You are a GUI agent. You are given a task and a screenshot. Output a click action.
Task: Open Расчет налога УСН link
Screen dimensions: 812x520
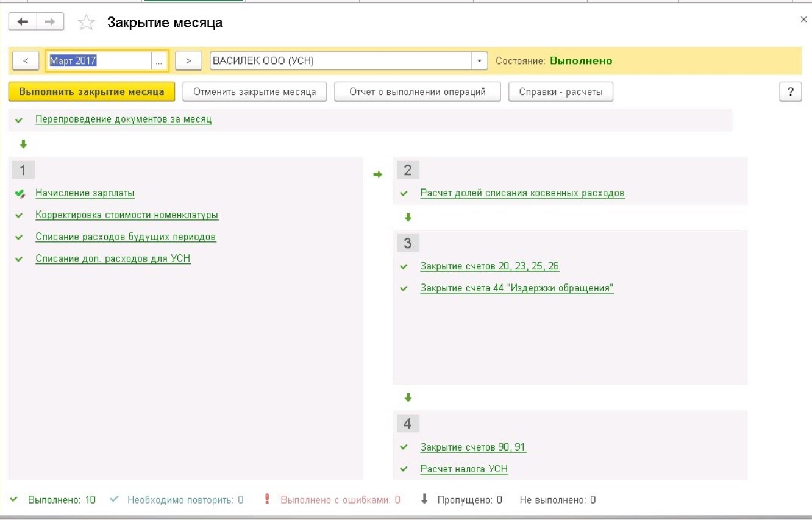(464, 469)
